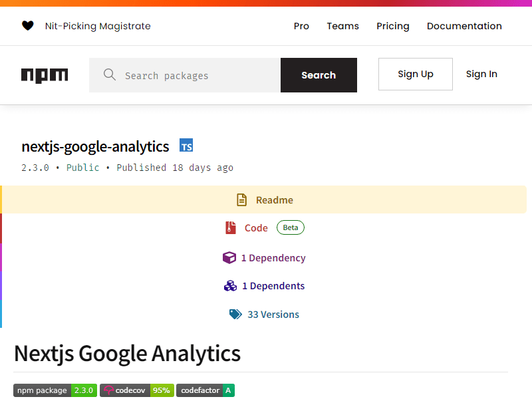Click the TypeScript TS badge icon

186,145
